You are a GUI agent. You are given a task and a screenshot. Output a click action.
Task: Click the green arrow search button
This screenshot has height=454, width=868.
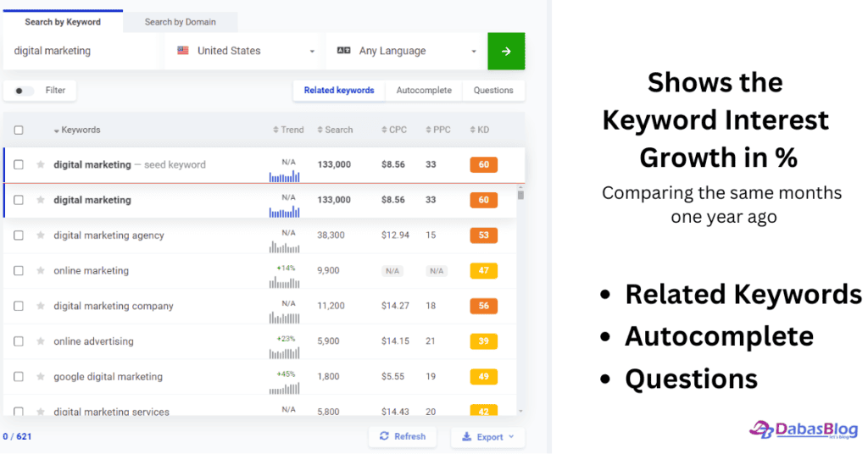(506, 51)
